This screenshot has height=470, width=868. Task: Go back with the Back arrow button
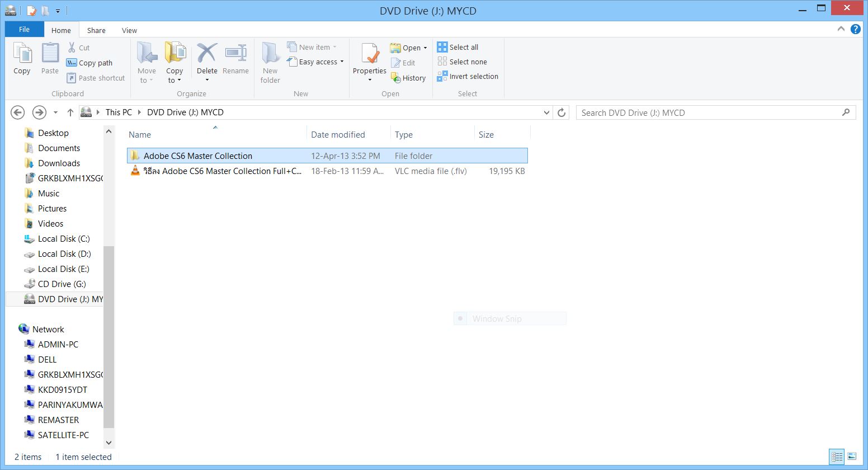pos(18,112)
